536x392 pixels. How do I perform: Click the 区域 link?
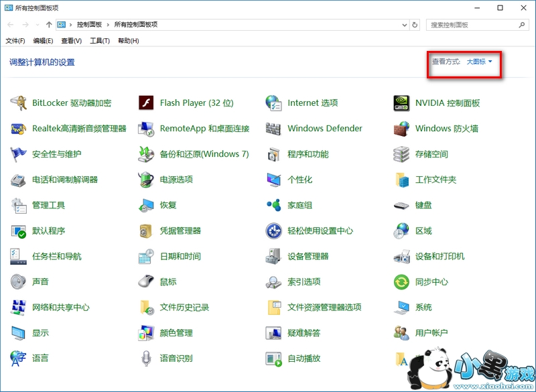click(x=423, y=231)
